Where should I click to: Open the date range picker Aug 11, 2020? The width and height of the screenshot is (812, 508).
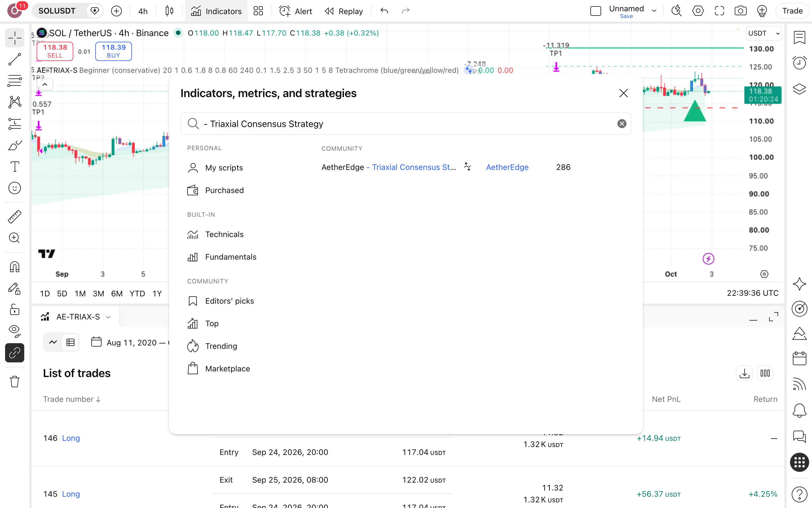(x=130, y=342)
